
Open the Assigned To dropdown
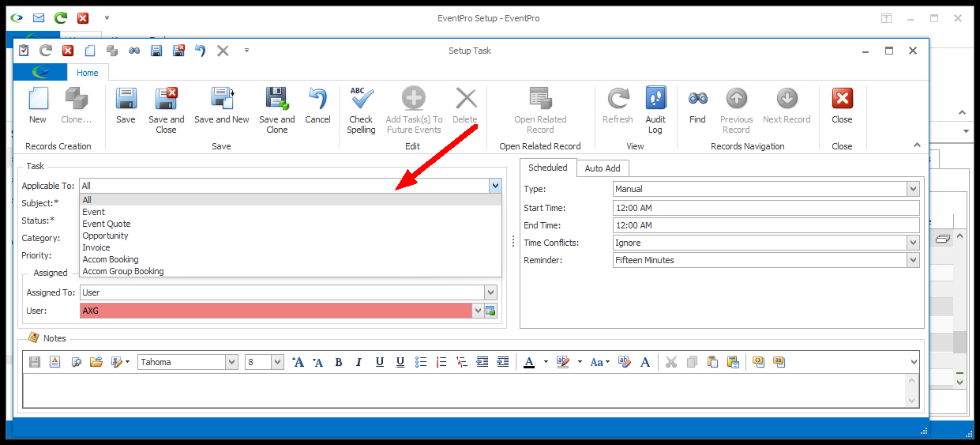tap(490, 292)
